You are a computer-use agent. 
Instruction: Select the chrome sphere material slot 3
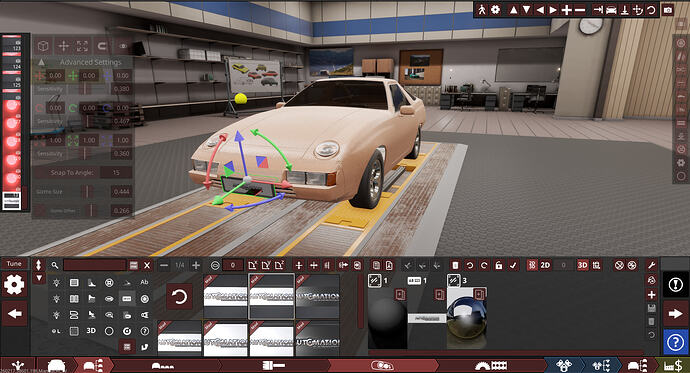[x=467, y=318]
